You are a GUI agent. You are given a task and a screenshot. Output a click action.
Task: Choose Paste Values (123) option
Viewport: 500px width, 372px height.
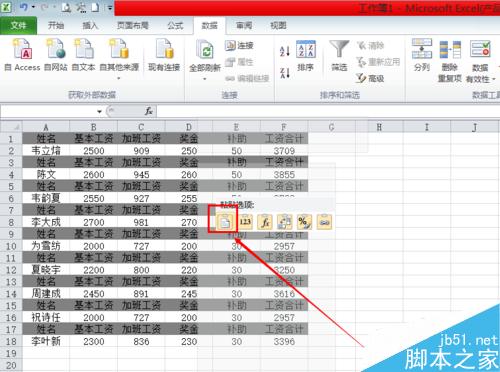pyautogui.click(x=245, y=222)
